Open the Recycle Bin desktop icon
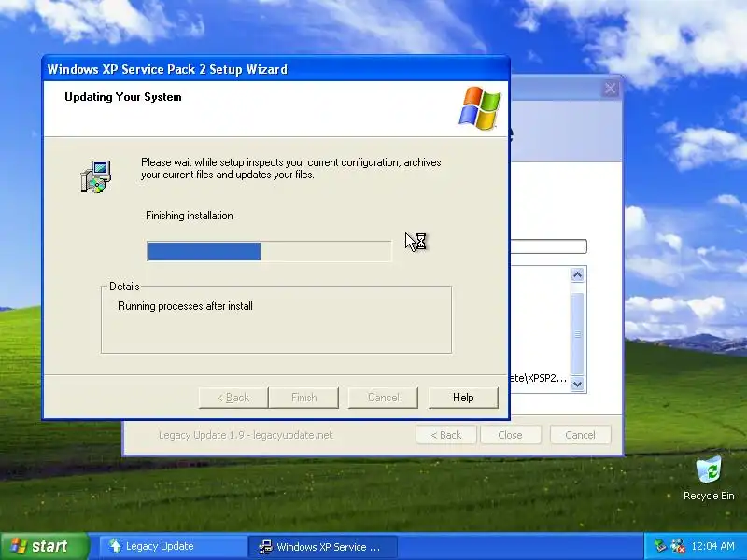Image resolution: width=747 pixels, height=560 pixels. [709, 478]
